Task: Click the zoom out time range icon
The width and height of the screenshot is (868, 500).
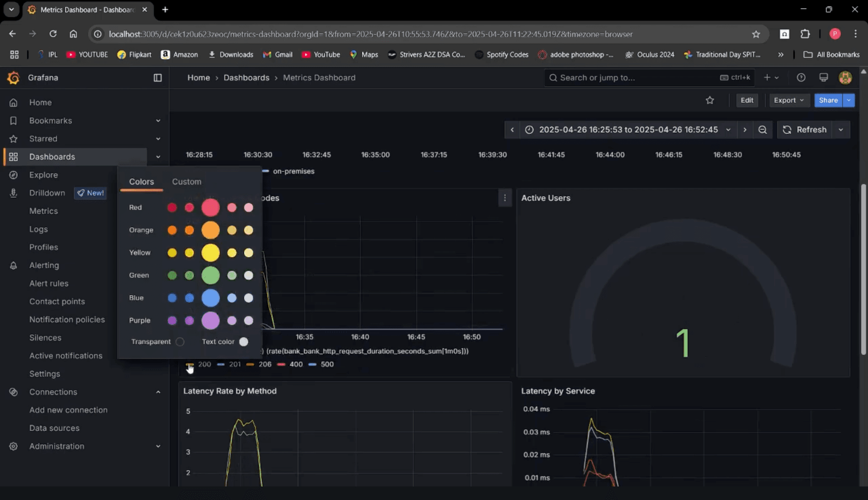Action: click(x=762, y=130)
